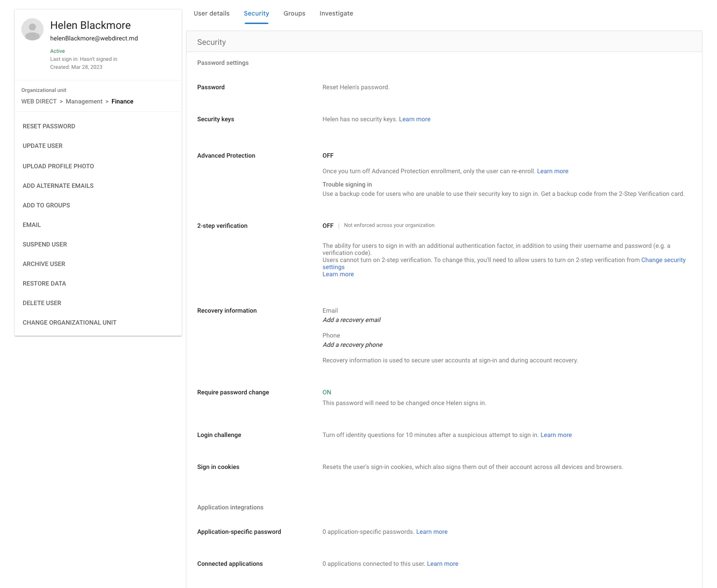Click Add a recovery email field
Image resolution: width=717 pixels, height=588 pixels.
click(x=351, y=320)
